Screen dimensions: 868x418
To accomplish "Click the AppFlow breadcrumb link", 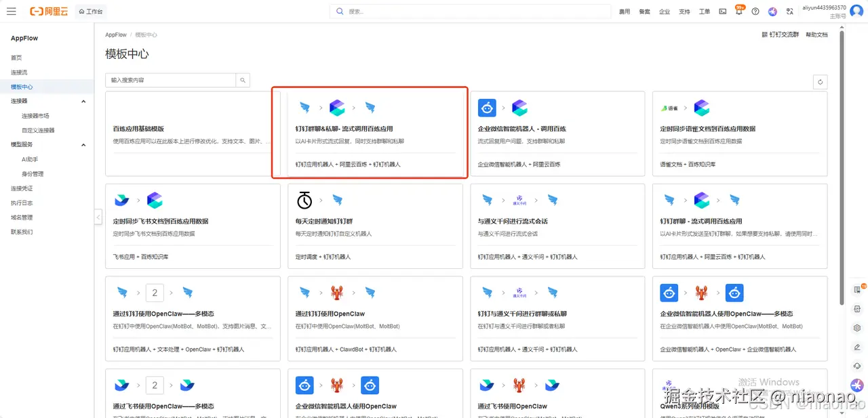I will click(115, 34).
